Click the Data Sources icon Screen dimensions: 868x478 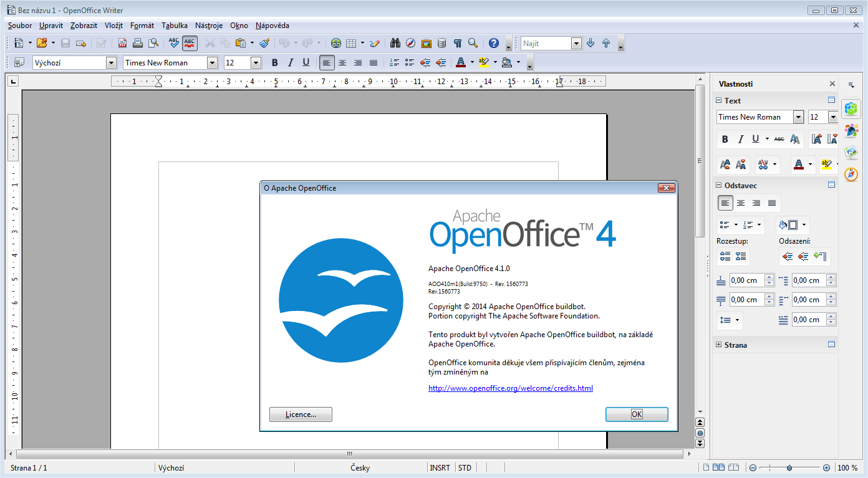coord(442,43)
